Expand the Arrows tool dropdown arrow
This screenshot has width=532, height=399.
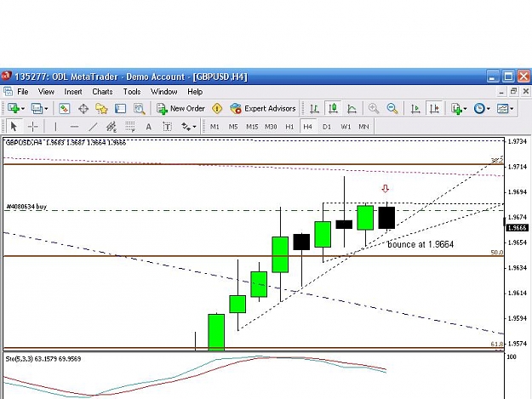pyautogui.click(x=194, y=127)
